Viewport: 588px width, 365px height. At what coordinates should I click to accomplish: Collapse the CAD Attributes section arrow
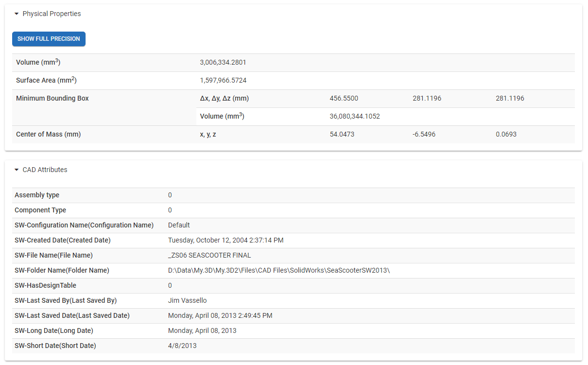click(17, 170)
